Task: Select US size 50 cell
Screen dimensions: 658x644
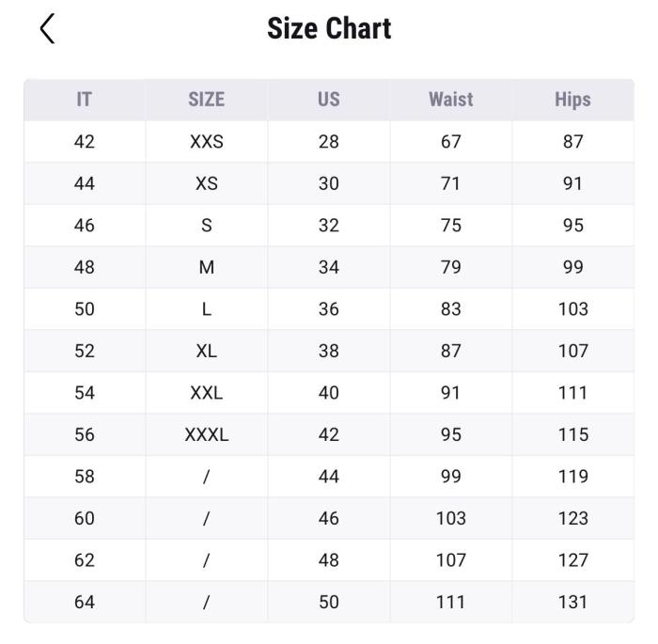Action: [329, 602]
